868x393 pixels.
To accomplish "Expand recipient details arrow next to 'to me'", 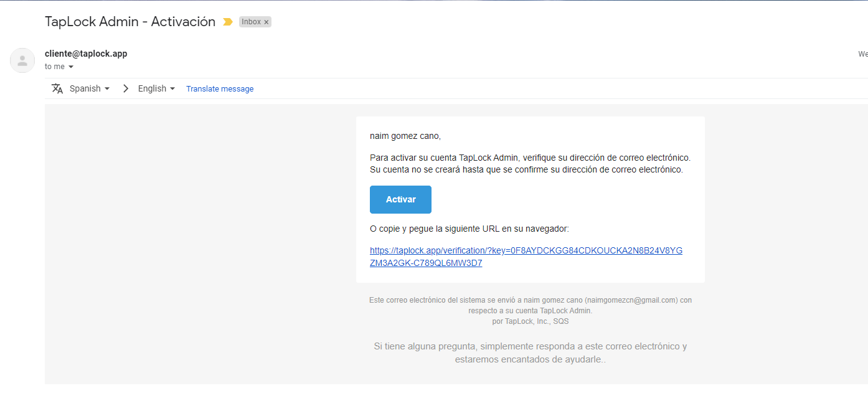I will pos(71,67).
